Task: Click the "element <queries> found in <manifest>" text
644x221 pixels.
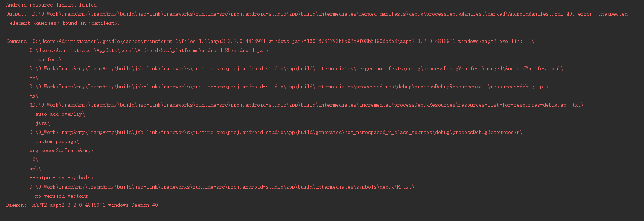Action: [x=65, y=23]
